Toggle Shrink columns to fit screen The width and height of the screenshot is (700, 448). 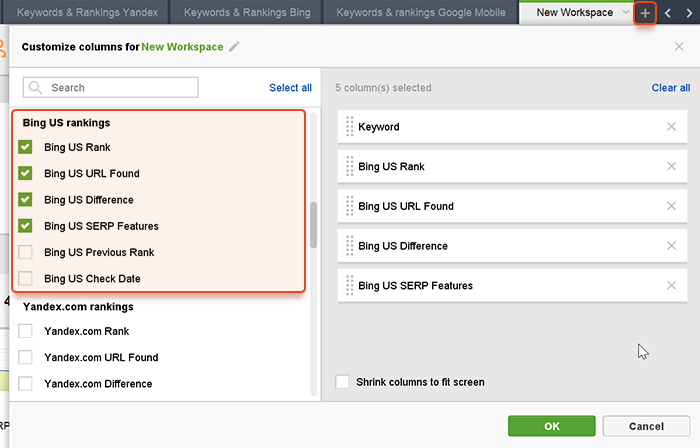pos(342,382)
